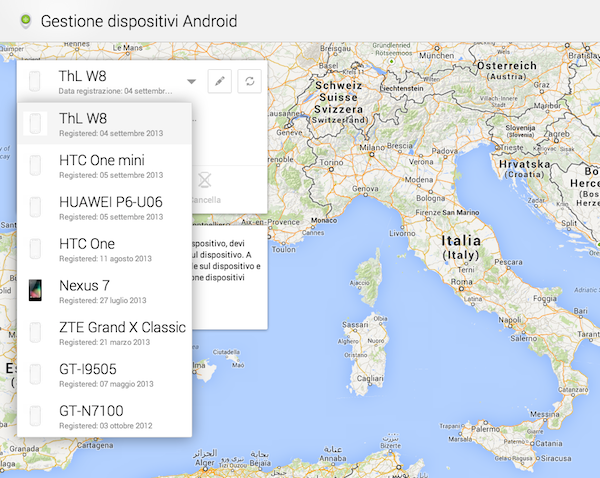Screen dimensions: 600x478
Task: Click the phone icon beside HUAWEI P6-U06
Action: pyautogui.click(x=35, y=207)
